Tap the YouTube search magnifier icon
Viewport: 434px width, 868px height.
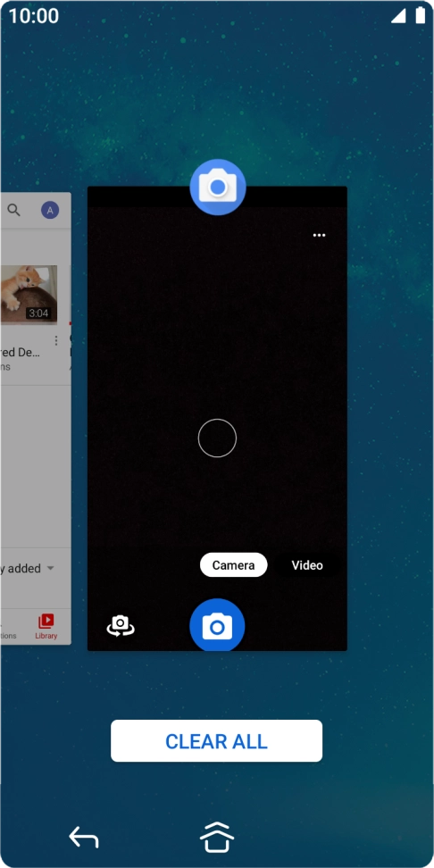pyautogui.click(x=13, y=210)
